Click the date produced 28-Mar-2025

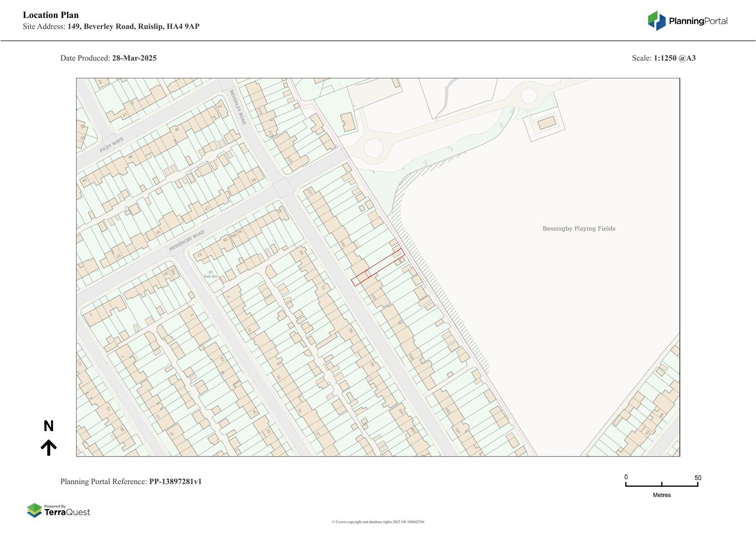[134, 58]
